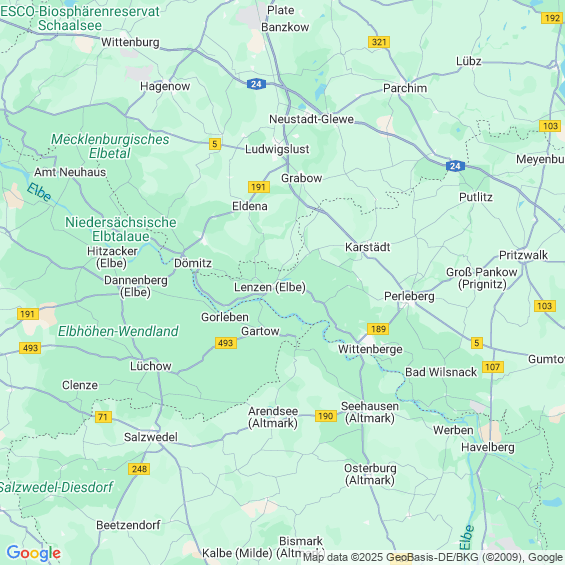Image resolution: width=565 pixels, height=565 pixels.
Task: Click the Salzwedel town label
Action: pos(151,437)
